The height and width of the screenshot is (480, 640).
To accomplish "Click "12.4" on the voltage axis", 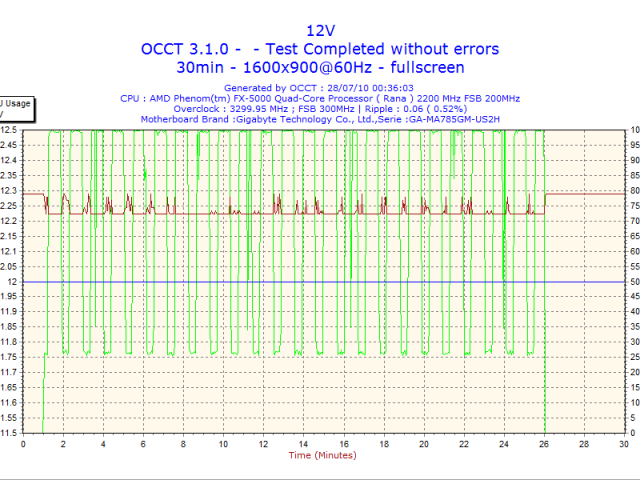I will [8, 160].
